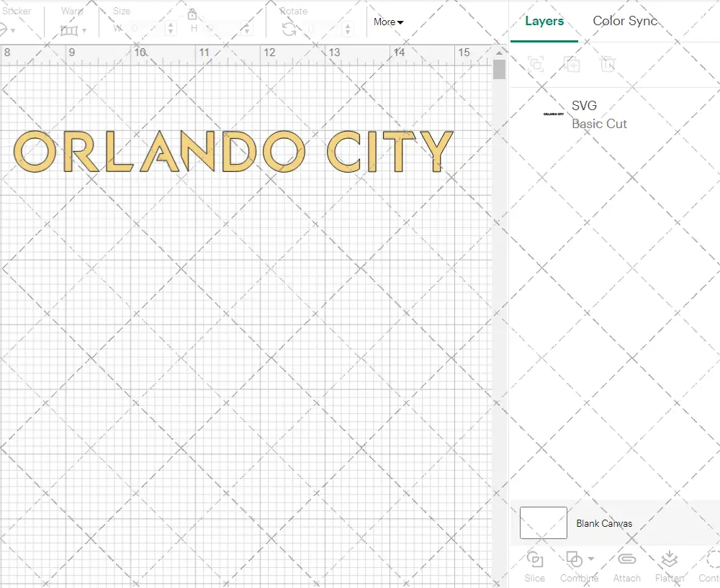The width and height of the screenshot is (720, 588).
Task: Click the Blank Canvas swatch
Action: point(543,523)
